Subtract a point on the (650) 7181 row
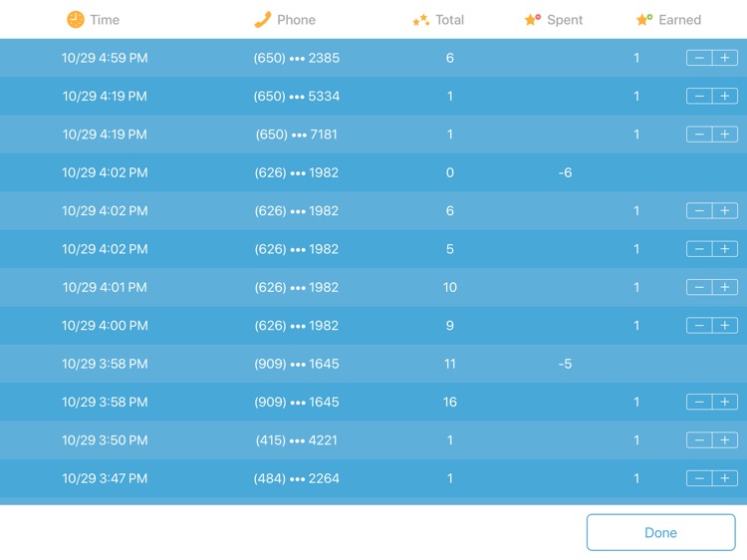The image size is (747, 560). coord(699,134)
